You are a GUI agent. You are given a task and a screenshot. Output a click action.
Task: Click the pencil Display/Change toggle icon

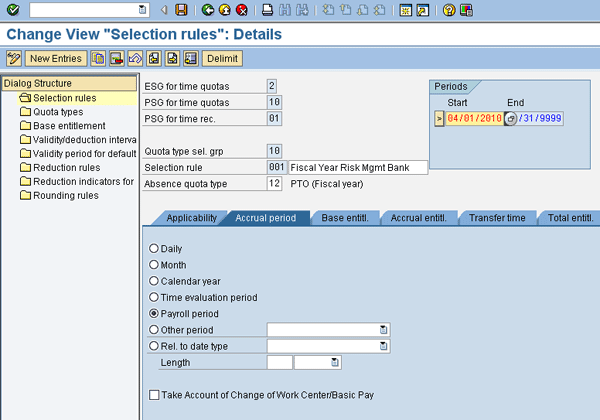tap(14, 59)
